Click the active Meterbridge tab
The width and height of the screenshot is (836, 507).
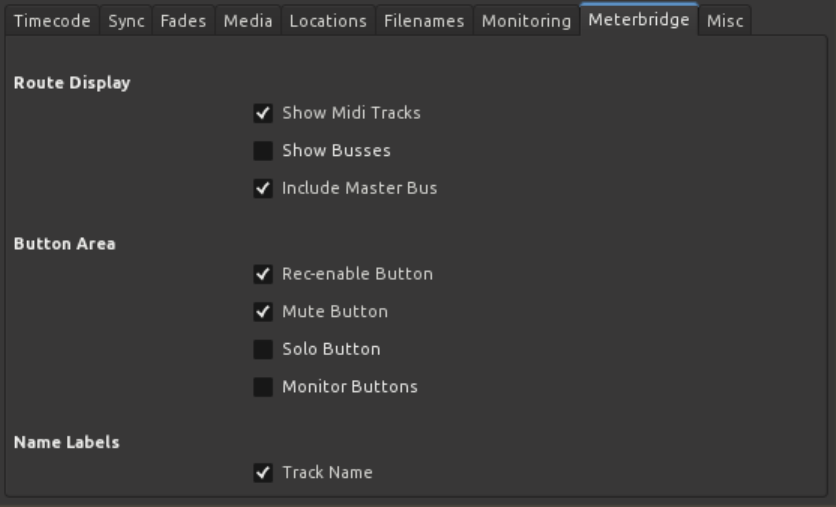coord(639,20)
